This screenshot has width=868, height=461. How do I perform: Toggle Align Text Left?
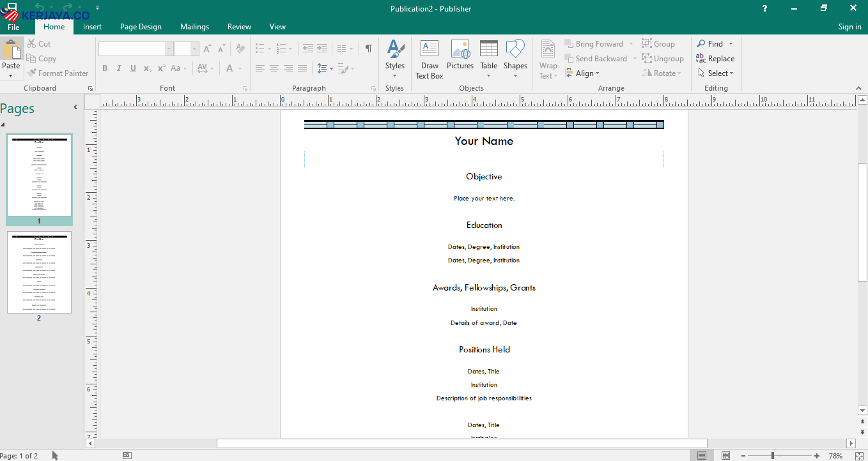click(x=260, y=68)
